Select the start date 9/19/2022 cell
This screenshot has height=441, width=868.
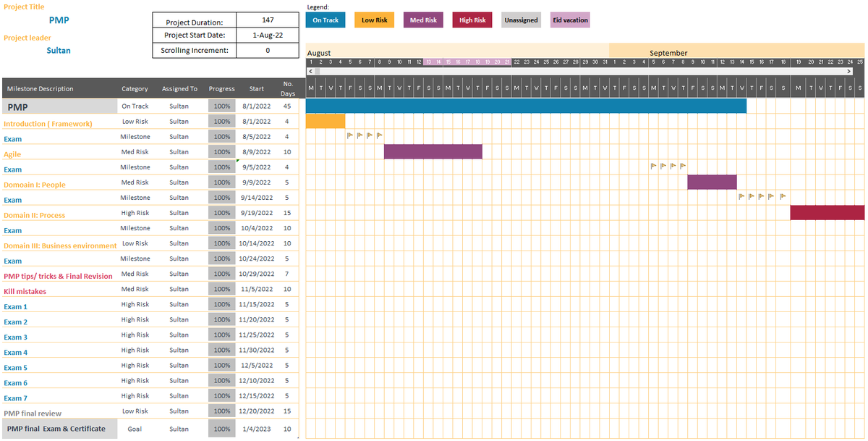click(257, 213)
